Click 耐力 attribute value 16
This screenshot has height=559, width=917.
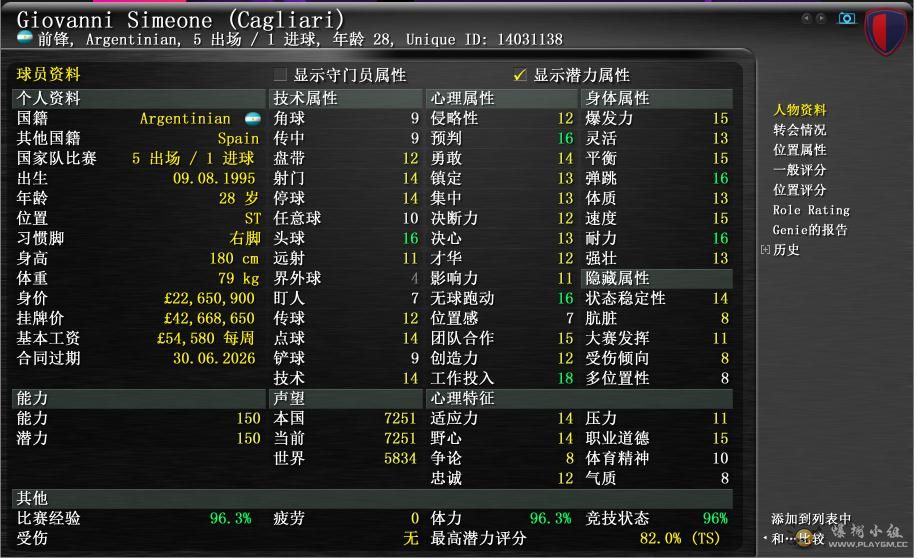click(720, 238)
